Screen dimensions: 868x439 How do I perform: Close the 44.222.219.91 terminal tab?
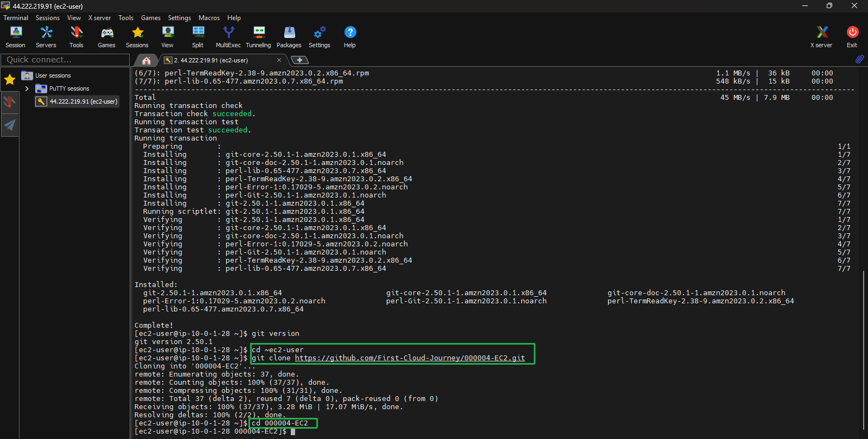pyautogui.click(x=279, y=60)
